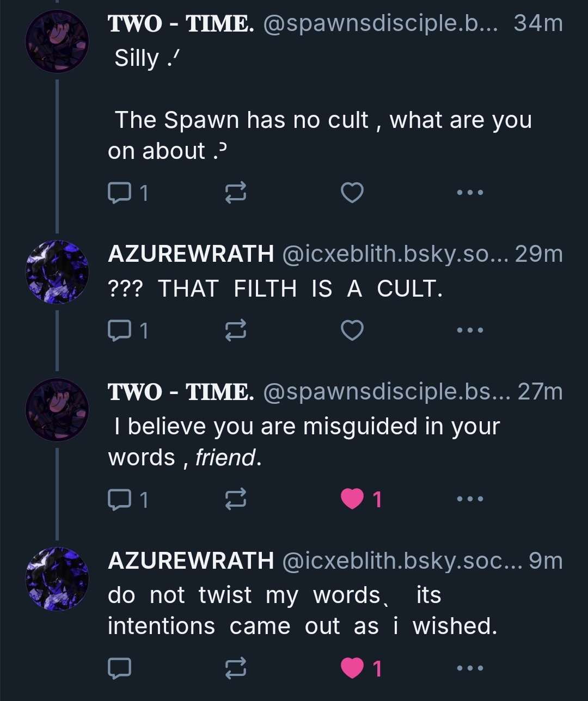
Task: Open AZUREWRATH profile from the 29m post name
Action: coord(191,254)
